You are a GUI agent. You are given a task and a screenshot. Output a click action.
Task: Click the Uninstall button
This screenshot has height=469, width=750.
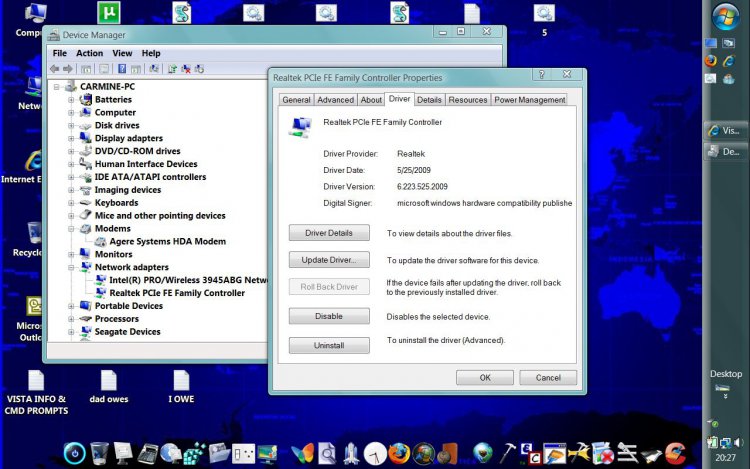click(x=329, y=345)
